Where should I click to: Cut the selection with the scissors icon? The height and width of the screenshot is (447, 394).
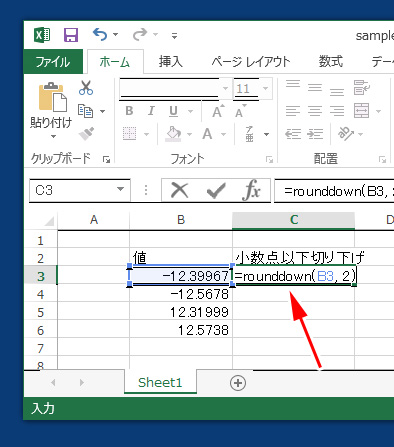click(x=86, y=88)
